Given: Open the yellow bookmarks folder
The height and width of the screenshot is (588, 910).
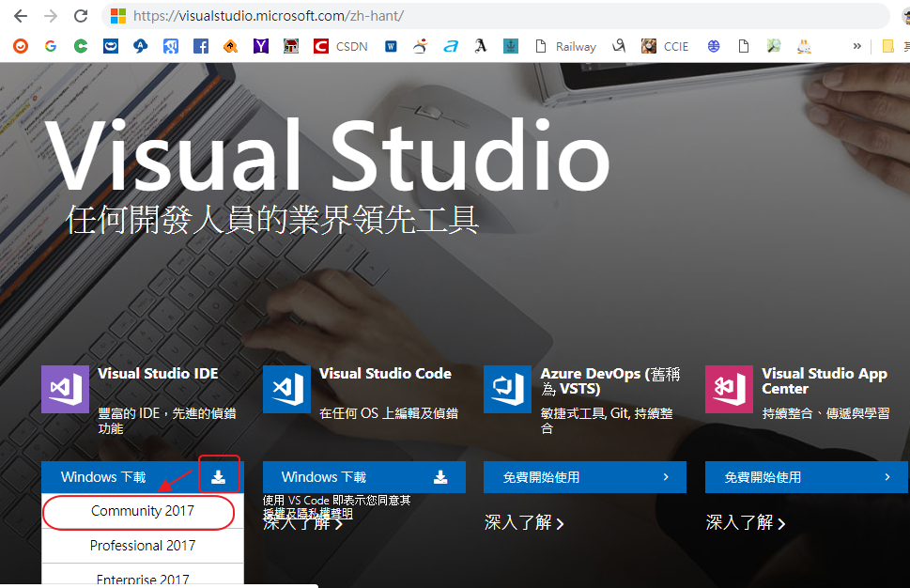Looking at the screenshot, I should pos(888,46).
